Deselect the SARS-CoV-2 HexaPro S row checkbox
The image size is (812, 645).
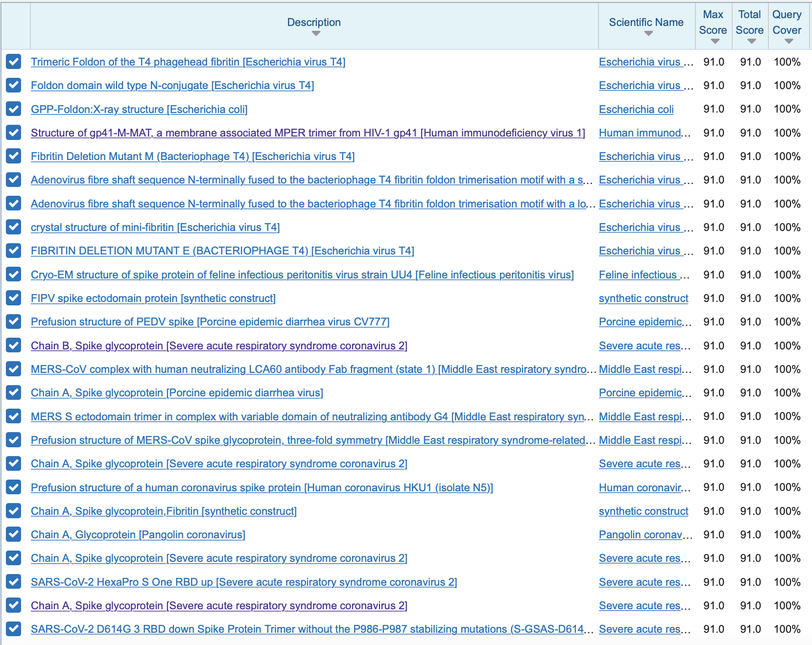[x=14, y=582]
